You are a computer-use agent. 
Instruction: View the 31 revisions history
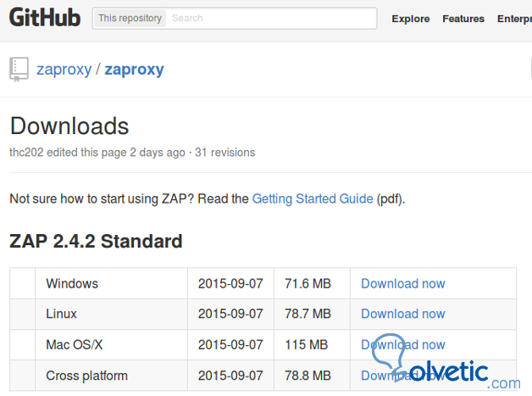[x=224, y=153]
